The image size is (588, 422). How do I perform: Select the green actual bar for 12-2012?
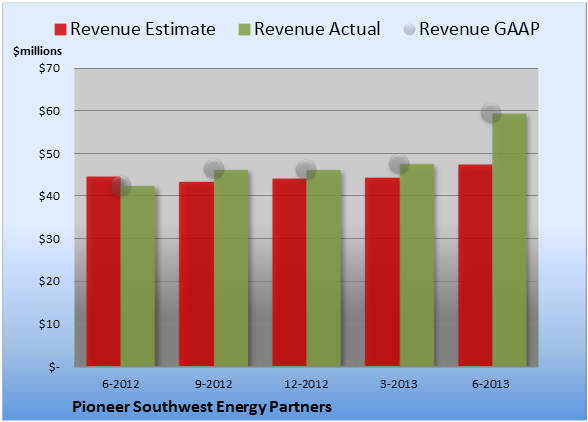[x=324, y=268]
